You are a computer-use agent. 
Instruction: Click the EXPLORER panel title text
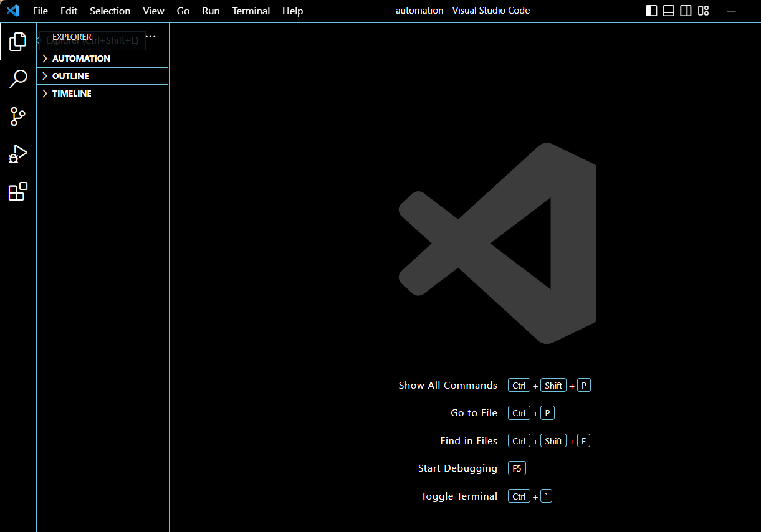click(72, 37)
